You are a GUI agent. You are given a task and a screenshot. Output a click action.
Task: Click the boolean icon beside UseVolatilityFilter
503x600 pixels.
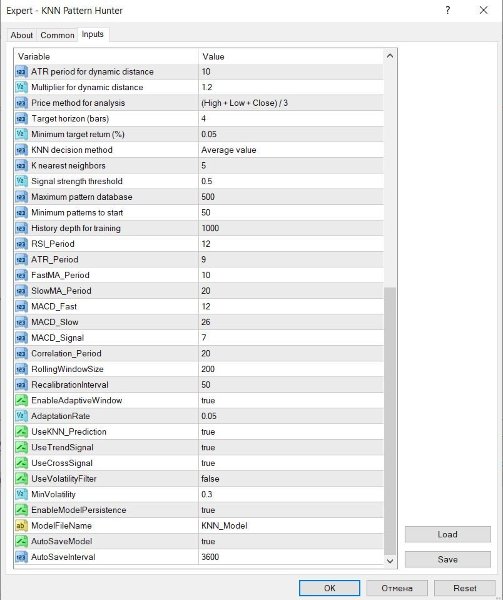click(x=21, y=478)
